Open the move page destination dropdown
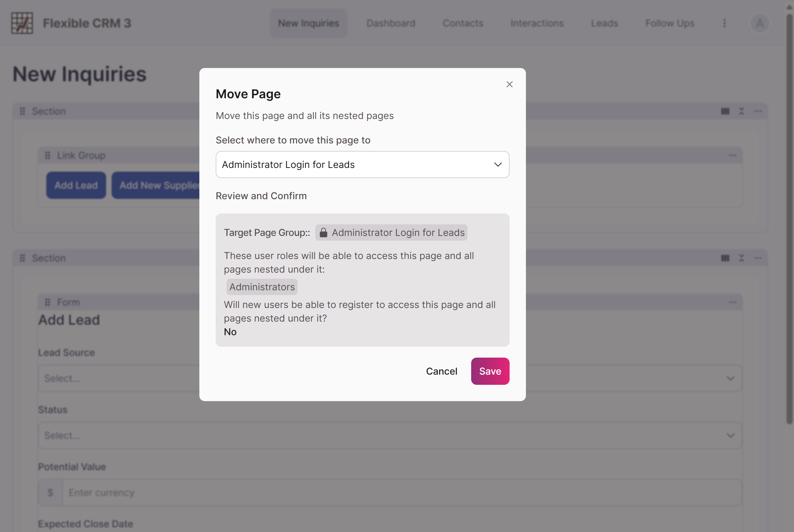Screen dimensions: 794x532 pos(362,165)
